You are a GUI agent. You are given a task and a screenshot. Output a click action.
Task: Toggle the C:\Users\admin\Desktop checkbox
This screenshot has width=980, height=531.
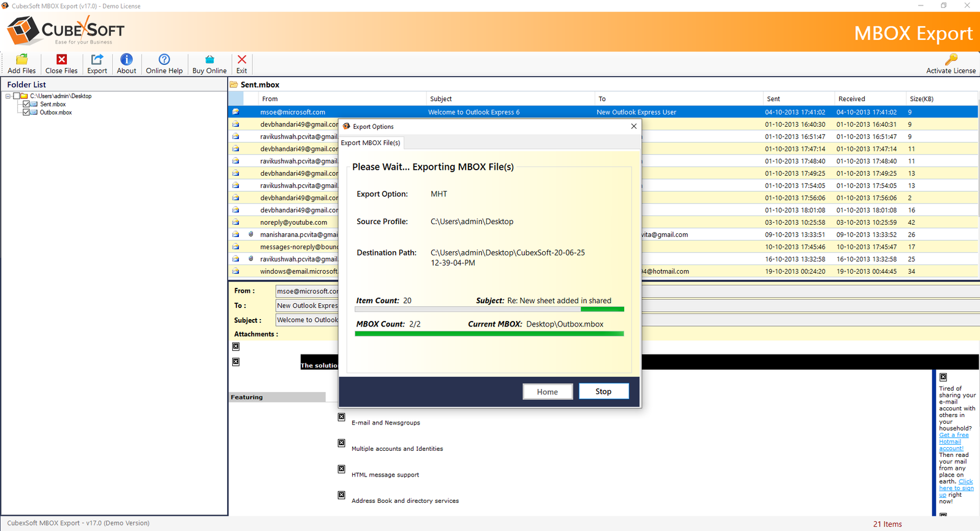tap(17, 96)
